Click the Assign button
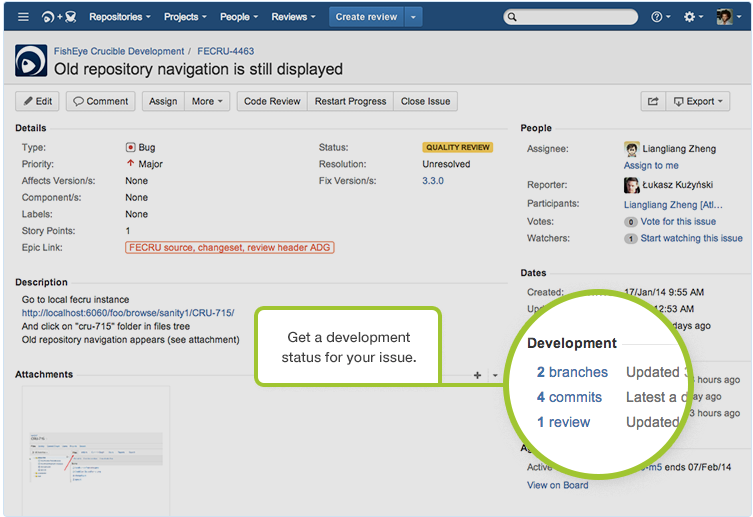753x517 pixels. point(163,101)
